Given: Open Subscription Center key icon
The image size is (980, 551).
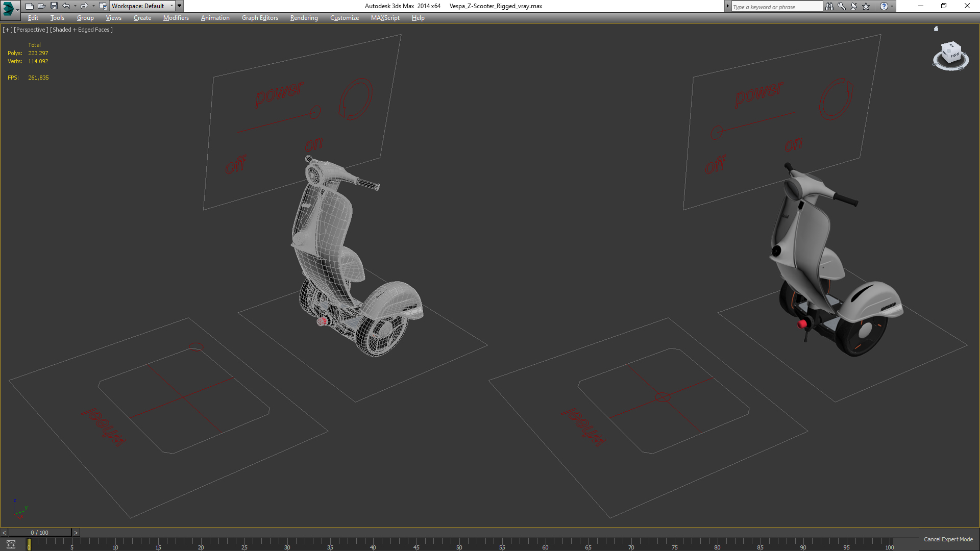Looking at the screenshot, I should (841, 6).
